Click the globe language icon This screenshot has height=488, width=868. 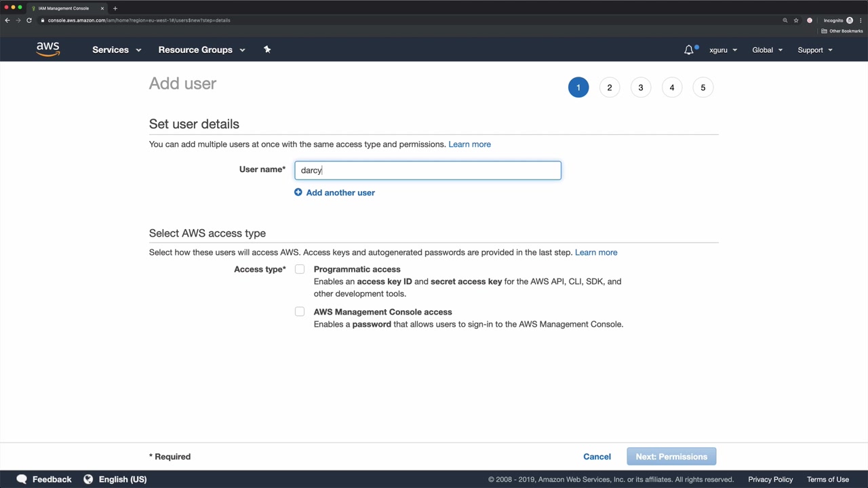[x=88, y=479]
